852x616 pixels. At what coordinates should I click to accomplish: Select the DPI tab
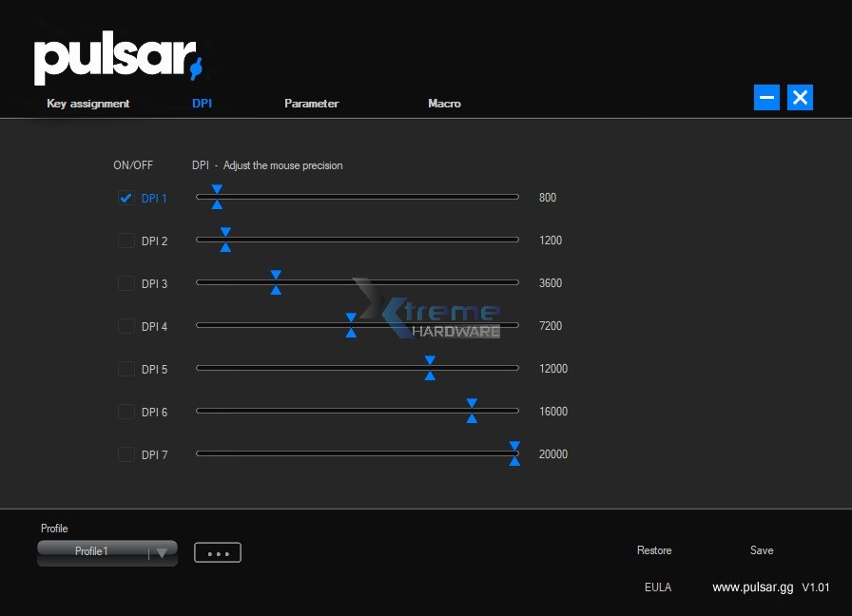tap(202, 104)
